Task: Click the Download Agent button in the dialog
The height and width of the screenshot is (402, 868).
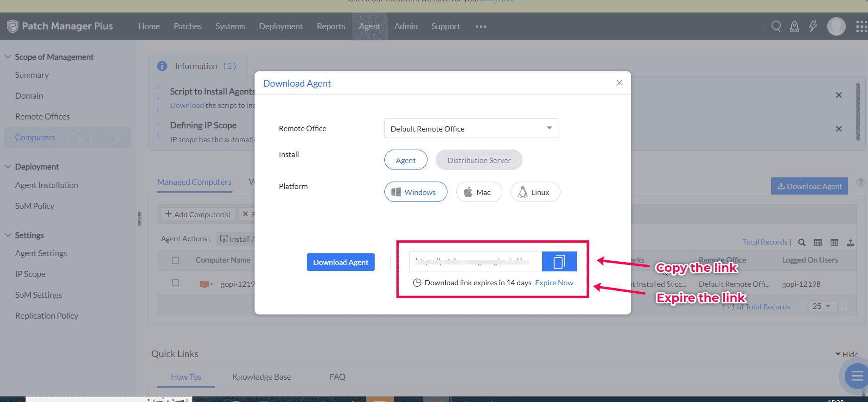Action: pyautogui.click(x=341, y=262)
